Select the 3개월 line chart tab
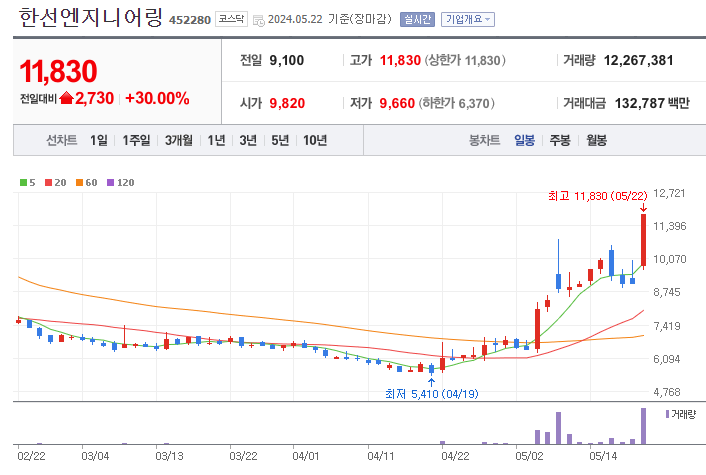This screenshot has width=706, height=475. point(179,140)
